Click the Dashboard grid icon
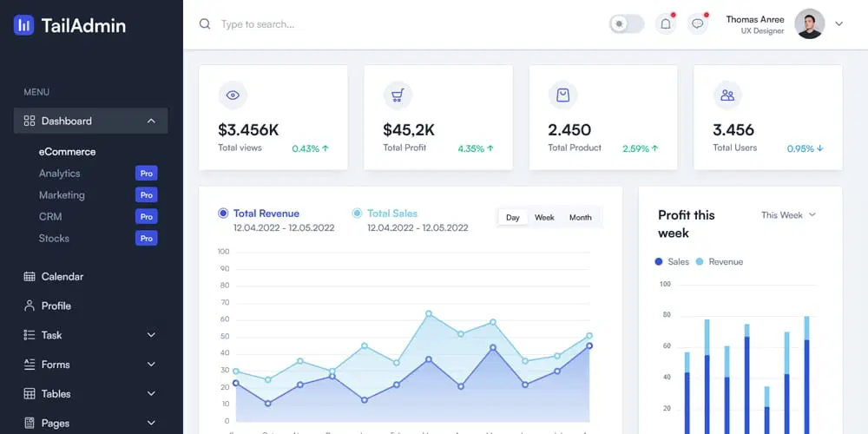The image size is (868, 434). (x=30, y=121)
